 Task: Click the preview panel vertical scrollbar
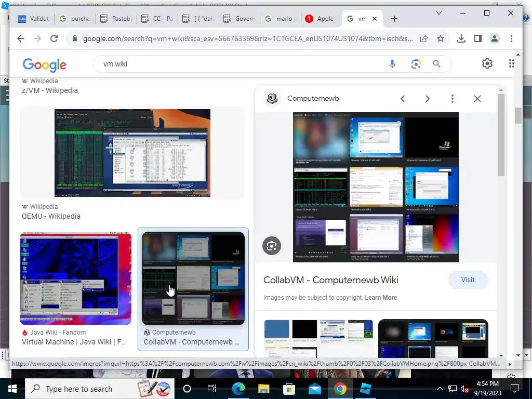pos(501,135)
